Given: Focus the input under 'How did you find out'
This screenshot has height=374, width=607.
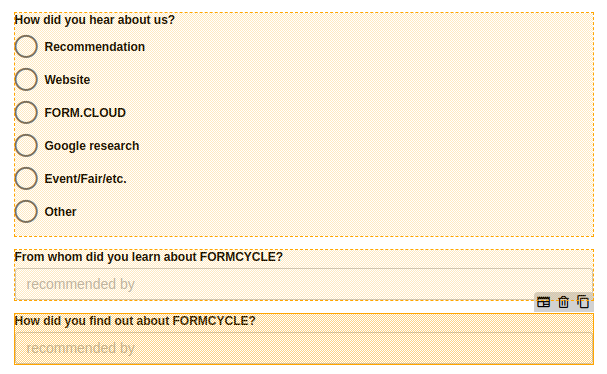Looking at the screenshot, I should [x=304, y=348].
